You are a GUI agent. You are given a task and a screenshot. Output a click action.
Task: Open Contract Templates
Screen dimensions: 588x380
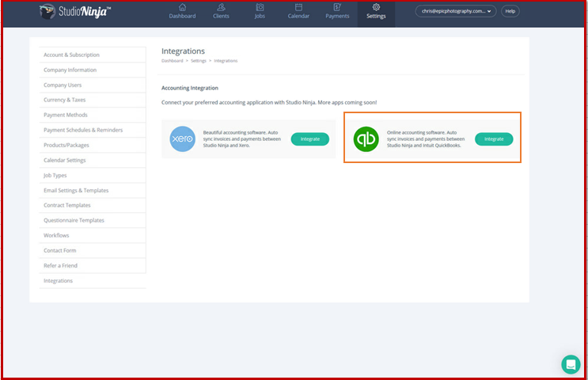pos(93,205)
